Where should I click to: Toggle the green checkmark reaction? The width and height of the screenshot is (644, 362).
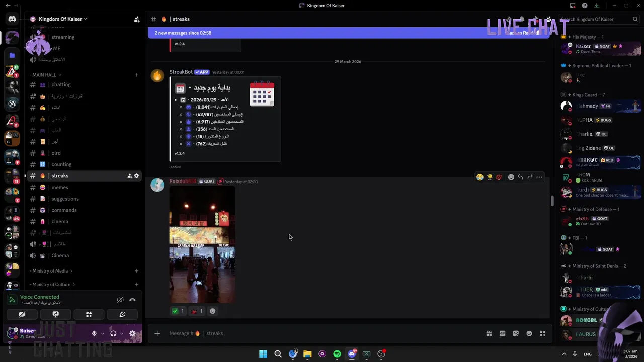pos(178,311)
